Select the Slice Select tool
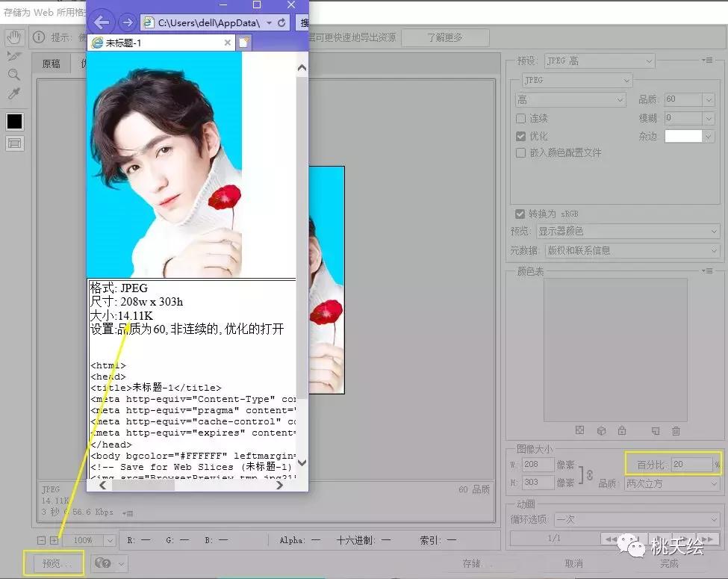This screenshot has height=579, width=728. pos(13,55)
